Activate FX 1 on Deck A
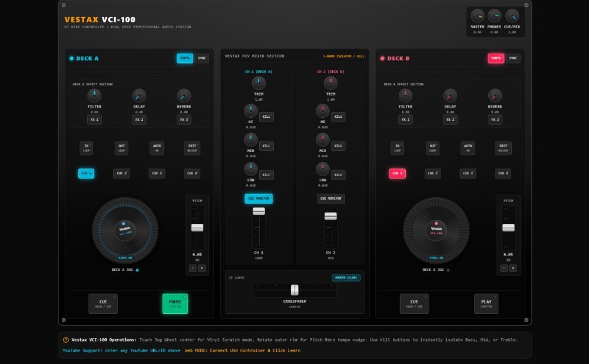 [94, 120]
